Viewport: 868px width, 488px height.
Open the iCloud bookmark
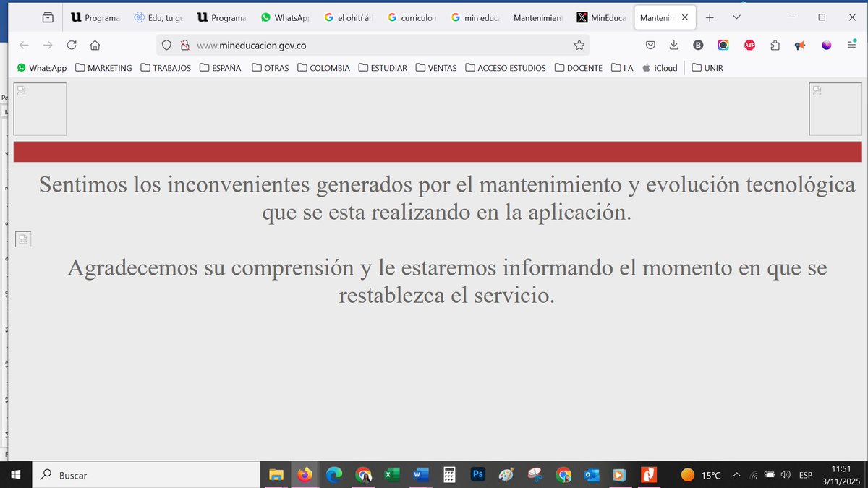pyautogui.click(x=659, y=68)
